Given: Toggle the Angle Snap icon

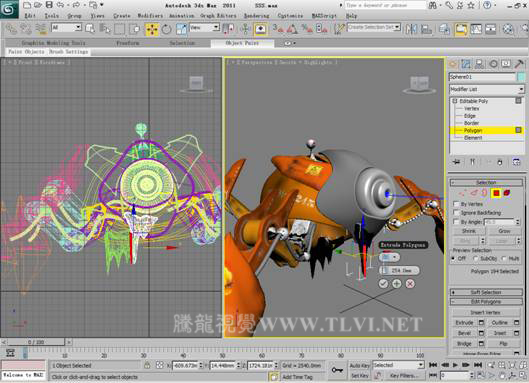Looking at the screenshot, I should click(292, 29).
